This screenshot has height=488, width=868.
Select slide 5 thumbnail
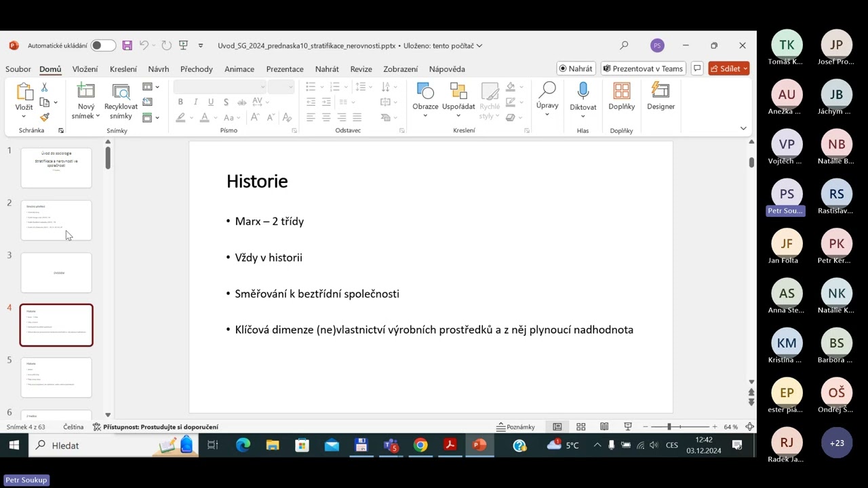click(x=56, y=377)
